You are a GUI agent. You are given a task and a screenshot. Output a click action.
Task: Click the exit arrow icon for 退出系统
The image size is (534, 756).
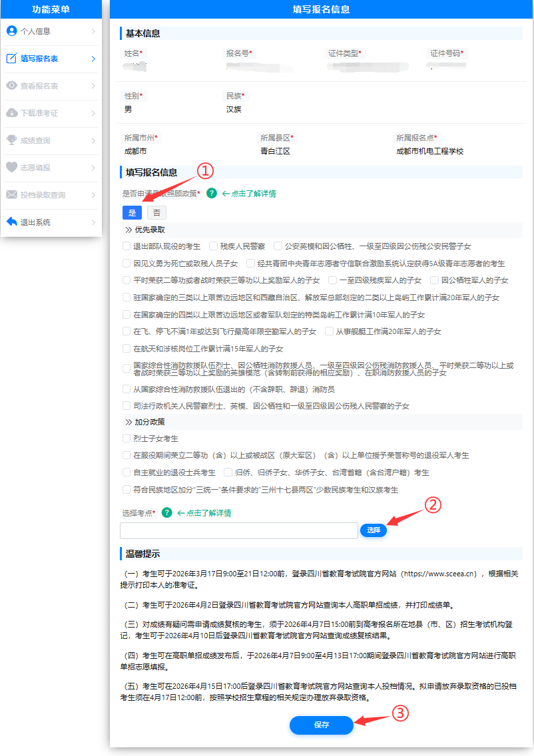tap(11, 221)
